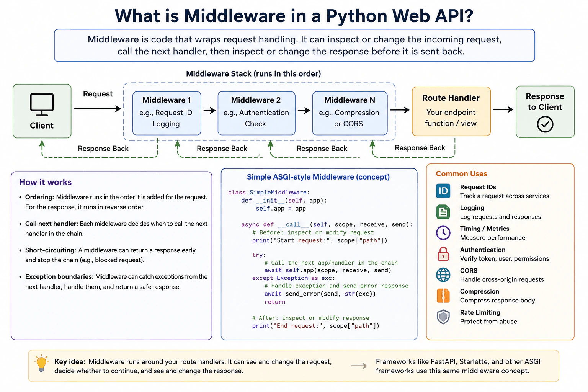
Task: Click 'Protect from abuse' text
Action: tap(488, 322)
